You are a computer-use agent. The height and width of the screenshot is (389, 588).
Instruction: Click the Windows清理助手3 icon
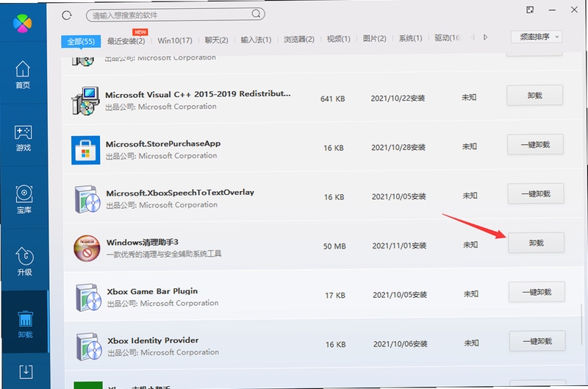click(x=87, y=248)
